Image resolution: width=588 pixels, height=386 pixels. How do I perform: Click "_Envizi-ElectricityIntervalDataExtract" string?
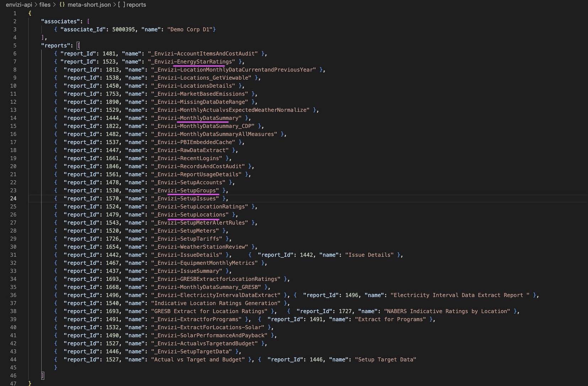coord(216,295)
